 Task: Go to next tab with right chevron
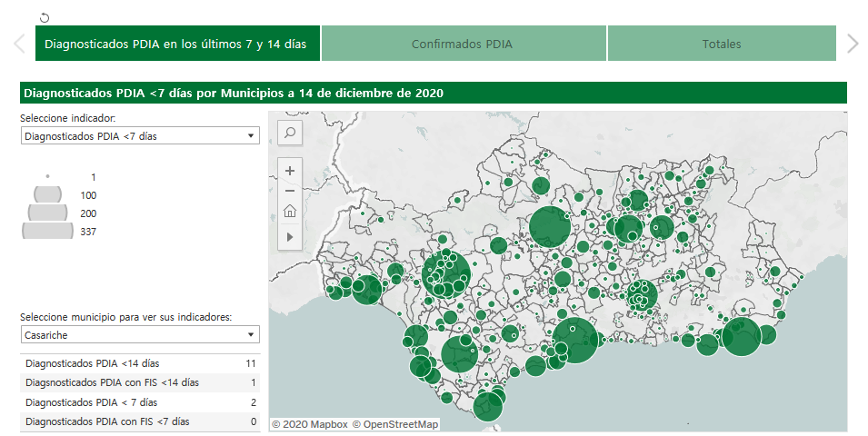[852, 44]
